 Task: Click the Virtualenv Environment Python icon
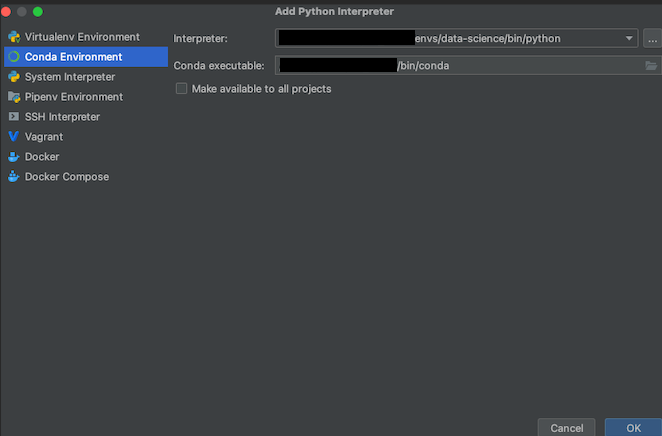tap(13, 37)
